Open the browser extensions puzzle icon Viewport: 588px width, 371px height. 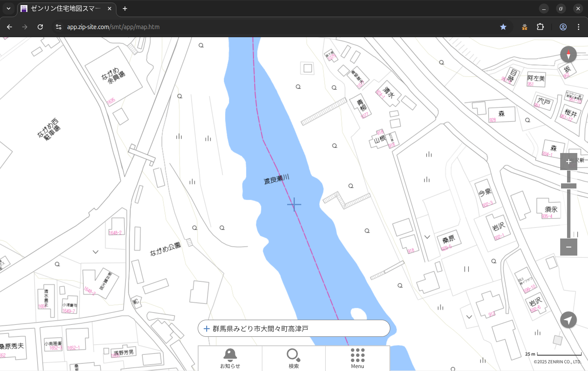coord(540,27)
